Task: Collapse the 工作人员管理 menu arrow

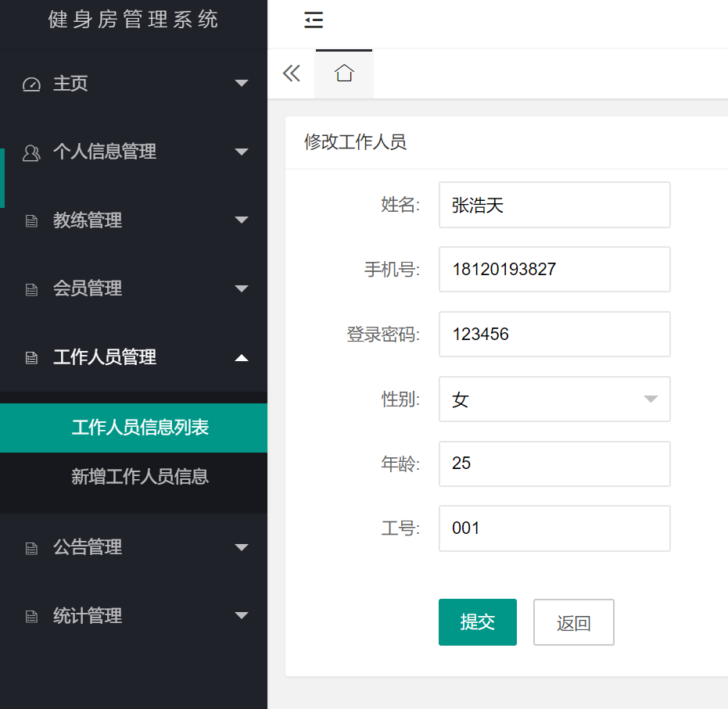Action: click(x=242, y=358)
